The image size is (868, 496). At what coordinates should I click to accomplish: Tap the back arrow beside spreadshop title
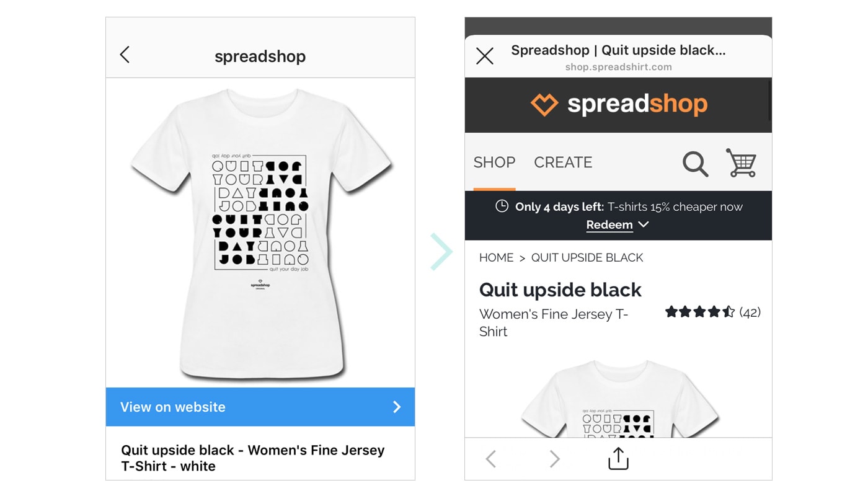[x=125, y=55]
